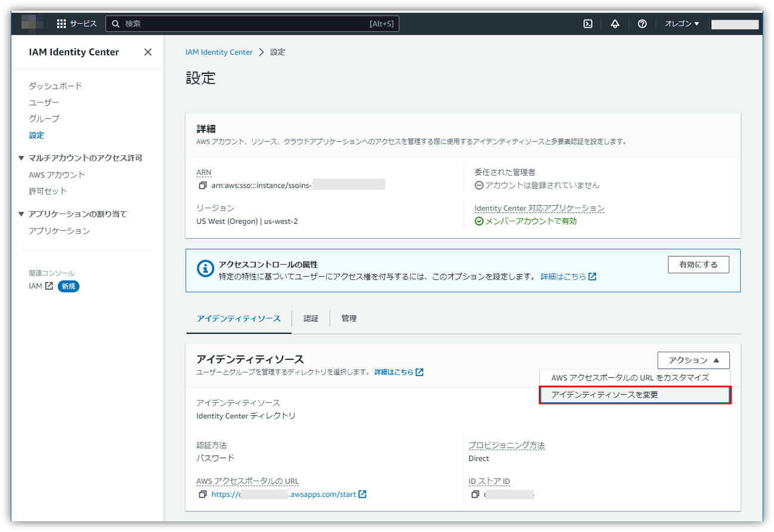Click the AWS logo in top bar

coord(33,24)
